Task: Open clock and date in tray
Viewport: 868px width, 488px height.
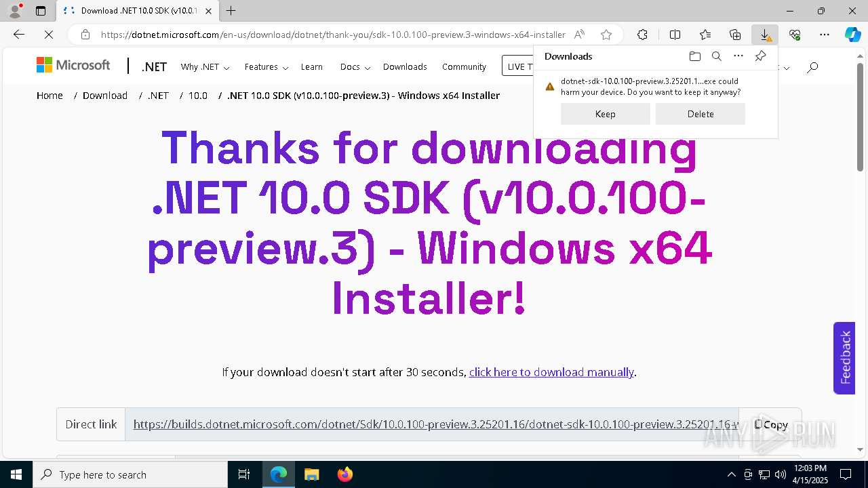Action: (x=810, y=474)
